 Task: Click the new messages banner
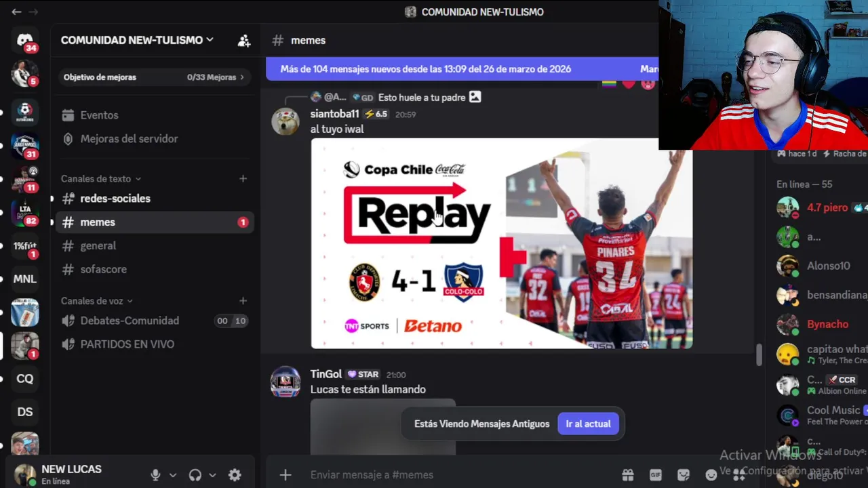pyautogui.click(x=462, y=69)
